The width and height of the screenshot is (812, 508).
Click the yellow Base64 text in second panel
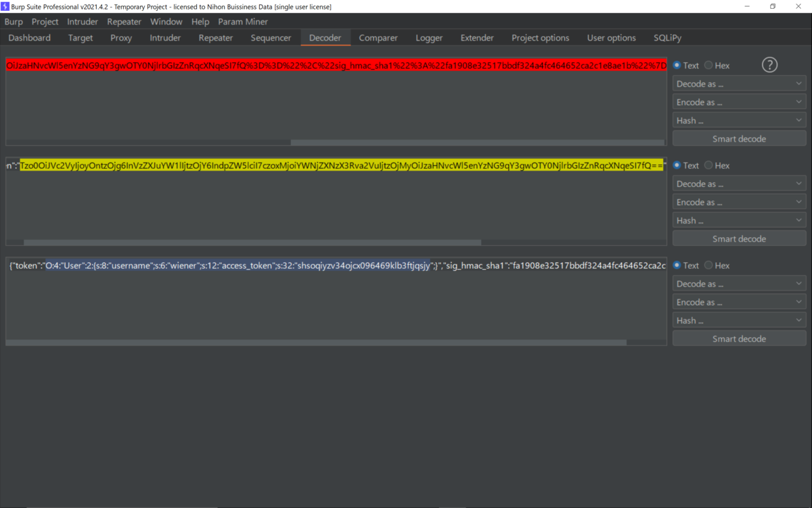[342, 166]
